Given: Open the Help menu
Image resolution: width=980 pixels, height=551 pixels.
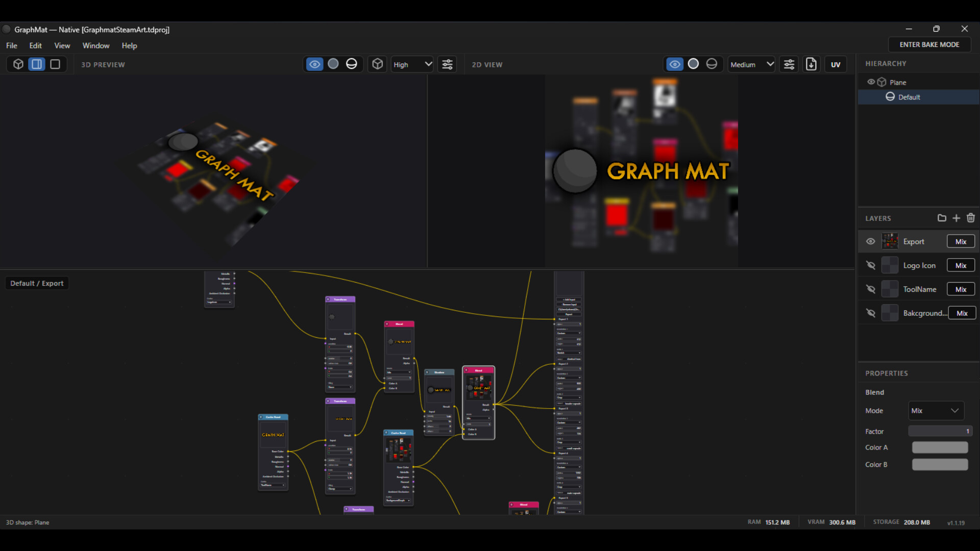Looking at the screenshot, I should 129,45.
